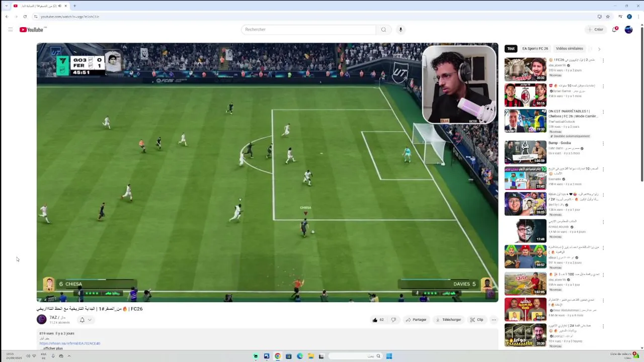
Task: View site information icon in address bar
Action: tap(36, 17)
